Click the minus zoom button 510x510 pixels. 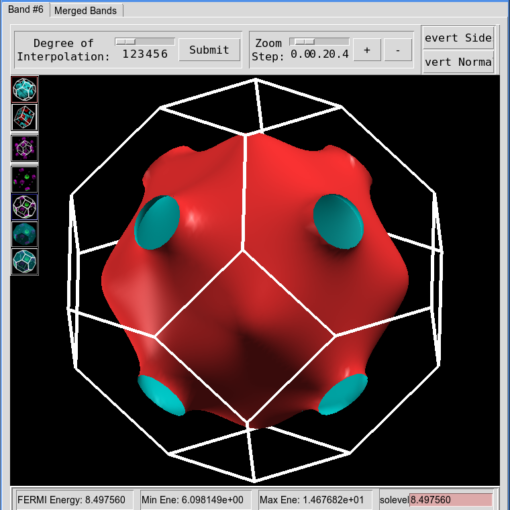398,50
